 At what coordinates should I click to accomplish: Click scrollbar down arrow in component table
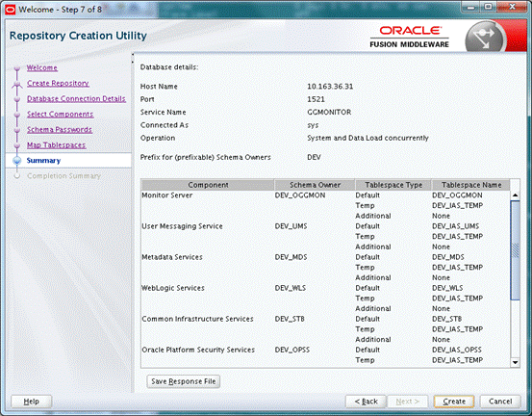tap(515, 362)
